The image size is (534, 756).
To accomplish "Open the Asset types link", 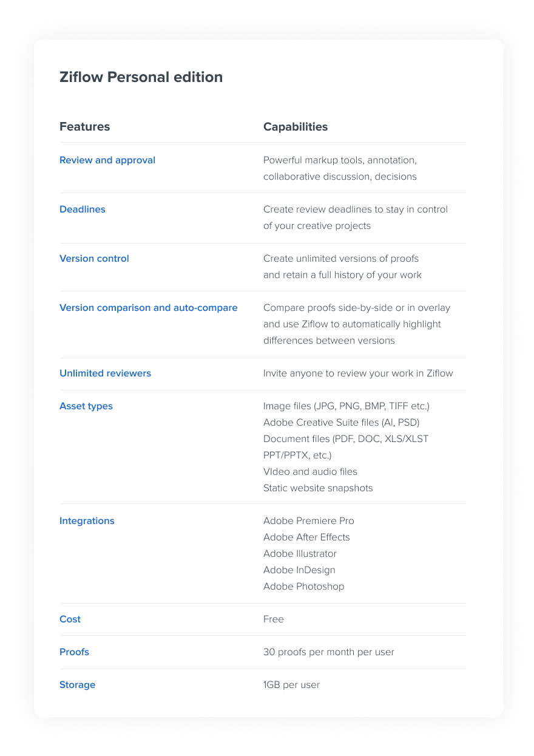I will click(x=86, y=406).
